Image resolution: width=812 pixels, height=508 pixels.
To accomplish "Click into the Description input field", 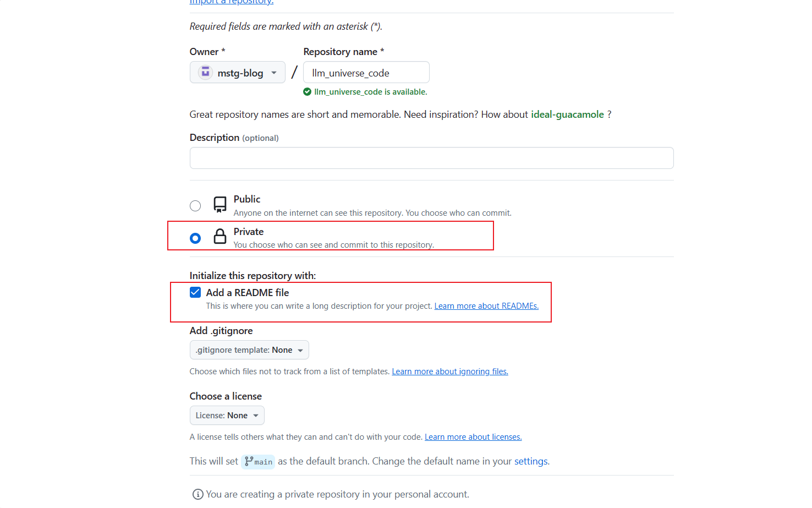I will click(x=431, y=158).
